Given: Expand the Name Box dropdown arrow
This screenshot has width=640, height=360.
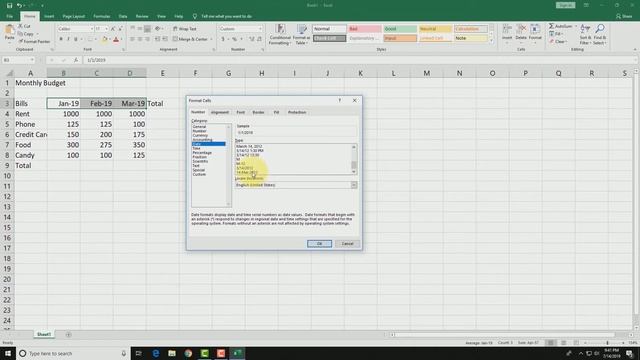Looking at the screenshot, I should tap(32, 60).
